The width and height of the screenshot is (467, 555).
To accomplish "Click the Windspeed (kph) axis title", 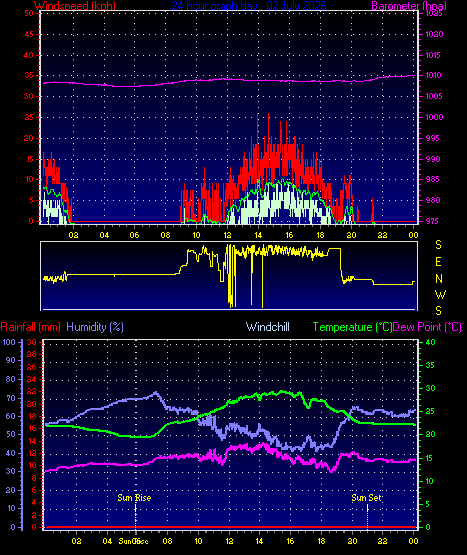I will click(x=75, y=5).
